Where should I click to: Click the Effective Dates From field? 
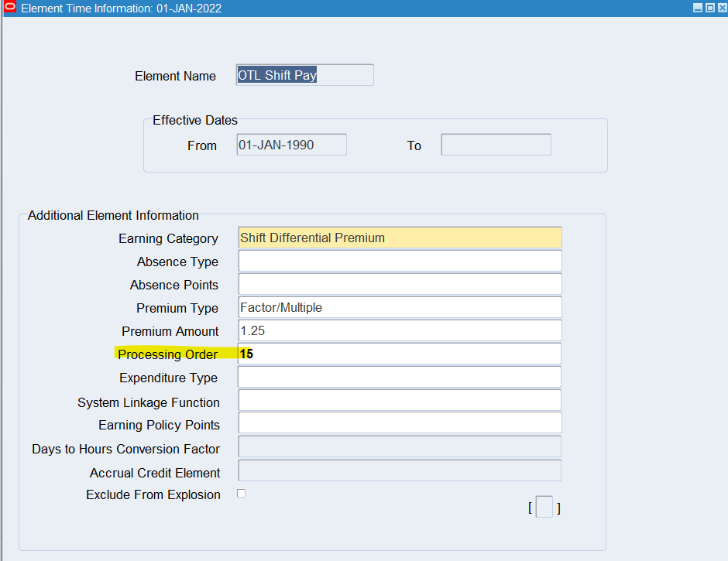pyautogui.click(x=291, y=145)
